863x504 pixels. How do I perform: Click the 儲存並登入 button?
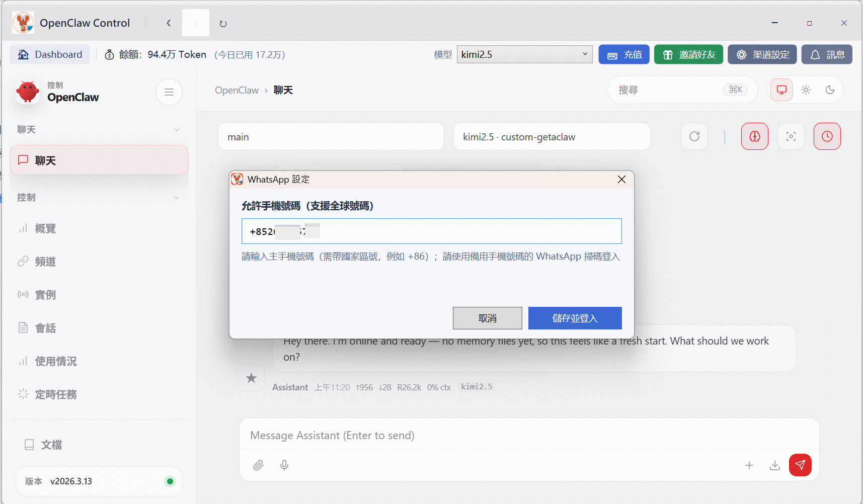(575, 318)
